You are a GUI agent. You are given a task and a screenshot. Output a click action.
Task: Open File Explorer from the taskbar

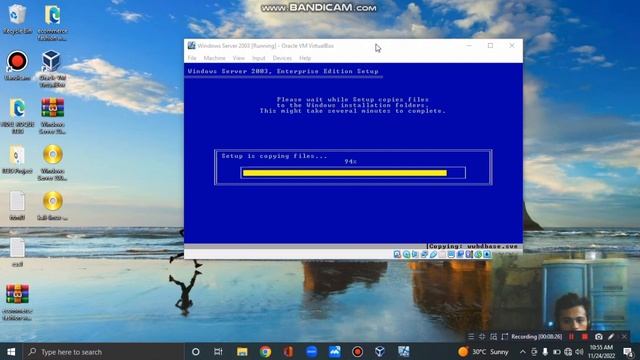(x=242, y=351)
